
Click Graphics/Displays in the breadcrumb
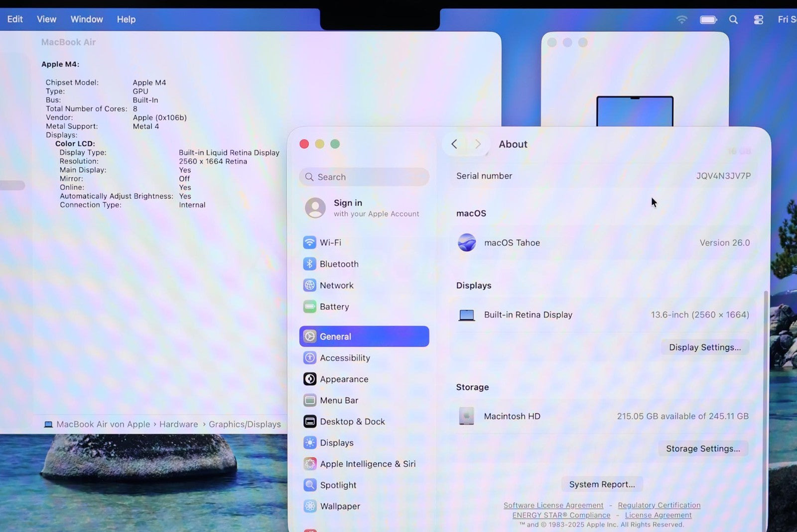click(245, 425)
